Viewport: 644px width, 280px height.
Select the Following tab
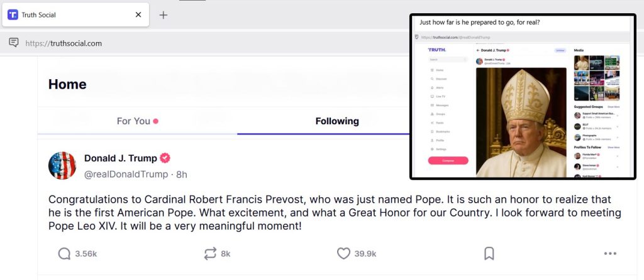(337, 121)
